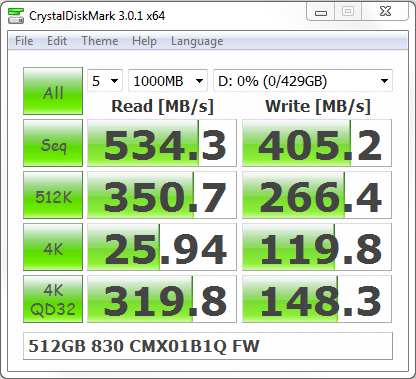Click the Seq write result 405.2

[317, 143]
